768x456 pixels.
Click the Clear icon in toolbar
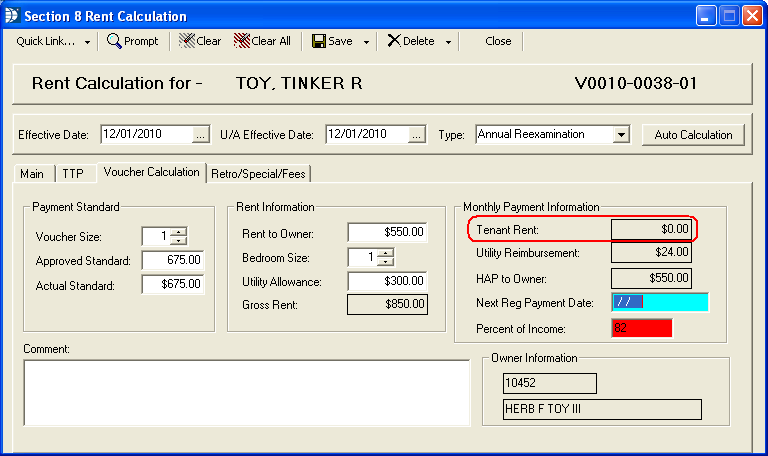tap(187, 41)
